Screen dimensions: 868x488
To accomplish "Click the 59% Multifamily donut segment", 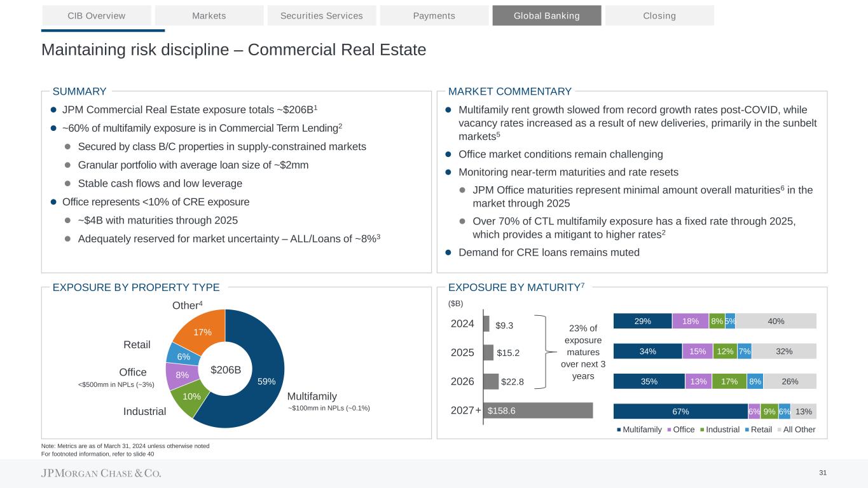I will click(x=266, y=381).
